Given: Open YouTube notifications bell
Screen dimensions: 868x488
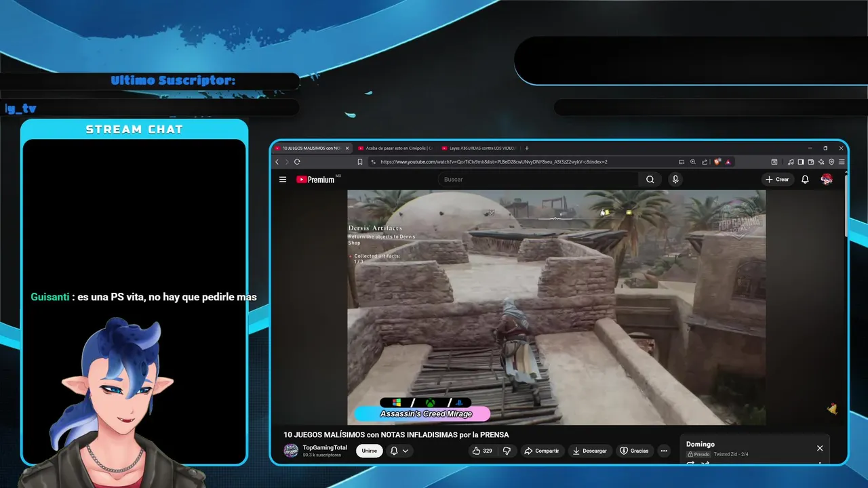Looking at the screenshot, I should point(805,180).
